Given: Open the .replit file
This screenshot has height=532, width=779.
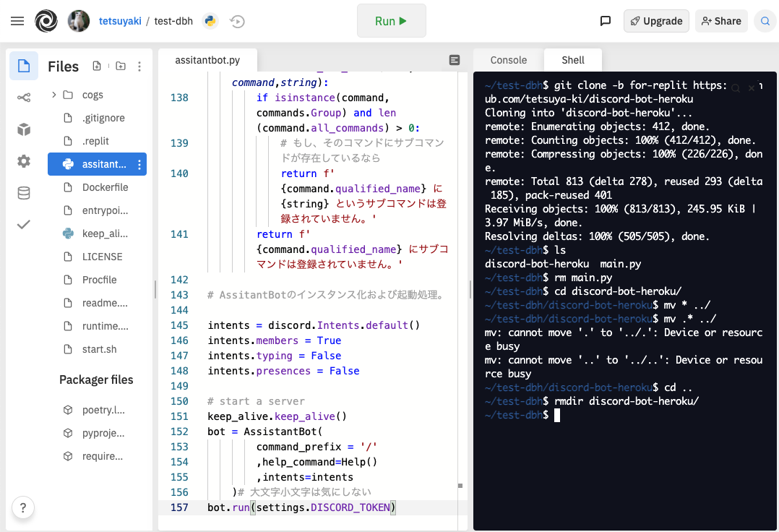Looking at the screenshot, I should click(97, 141).
